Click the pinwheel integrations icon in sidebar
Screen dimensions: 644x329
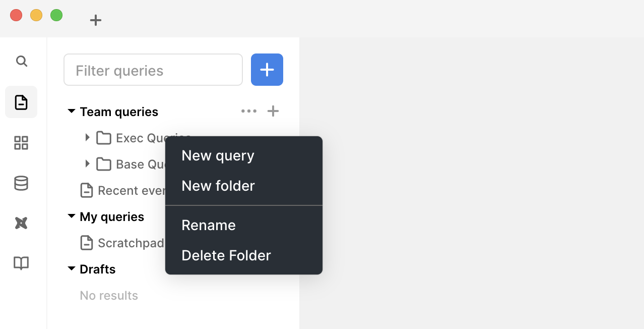coord(21,223)
